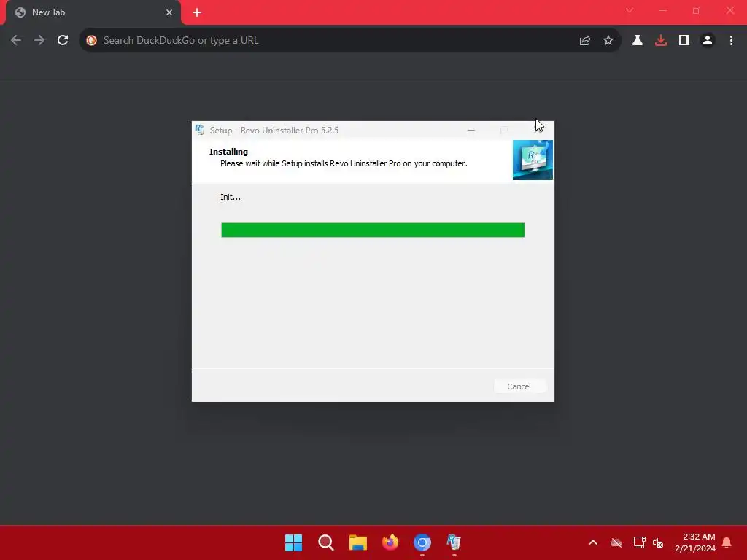This screenshot has height=560, width=747.
Task: Open a new tab with plus button
Action: click(x=197, y=12)
